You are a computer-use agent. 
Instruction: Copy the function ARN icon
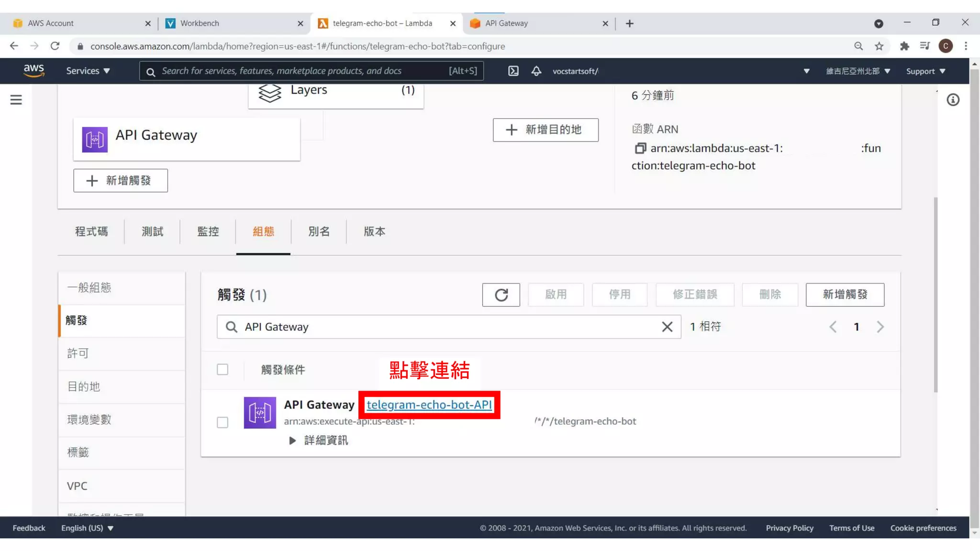[640, 148]
